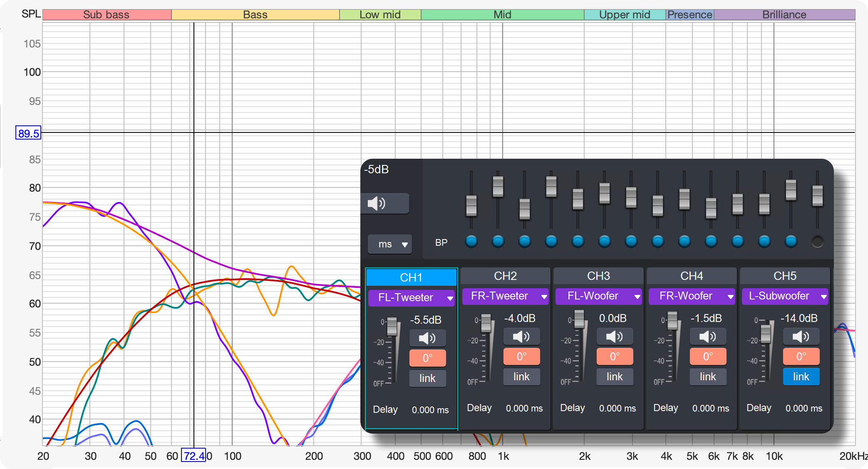Screen dimensions: 868x469
Task: Enable link on CH1 channel
Action: click(x=427, y=378)
